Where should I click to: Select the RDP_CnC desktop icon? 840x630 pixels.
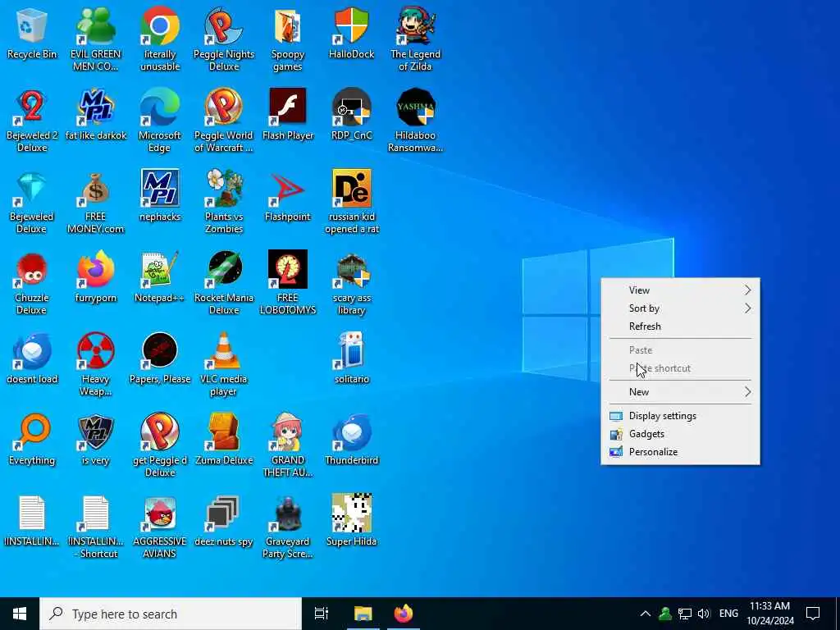(351, 115)
